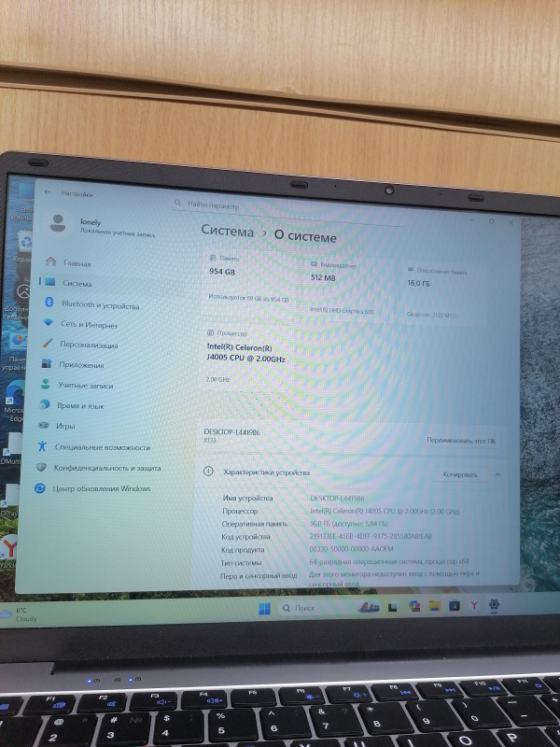The height and width of the screenshot is (747, 560).
Task: Click the DESKTOP-L441986 heading above XT33
Action: point(231,432)
